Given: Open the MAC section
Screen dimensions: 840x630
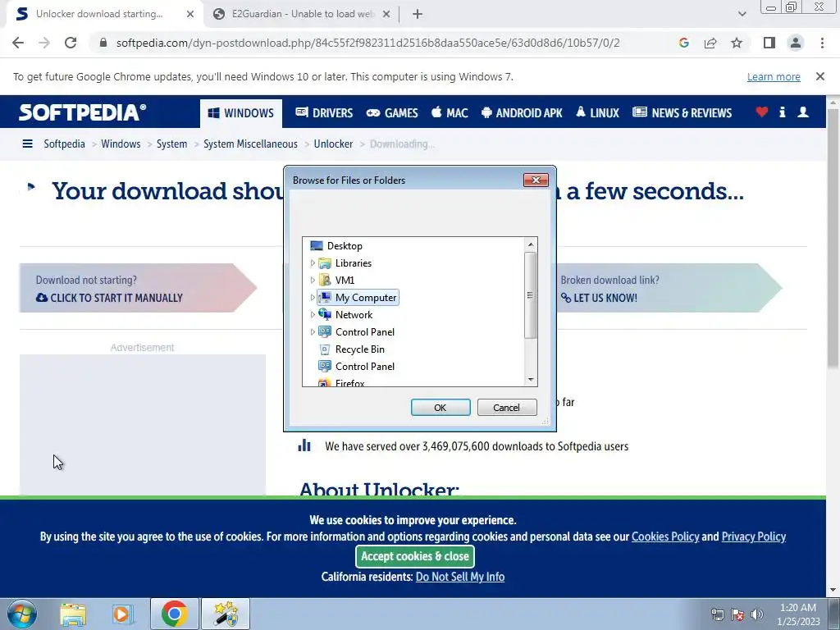Looking at the screenshot, I should [450, 113].
